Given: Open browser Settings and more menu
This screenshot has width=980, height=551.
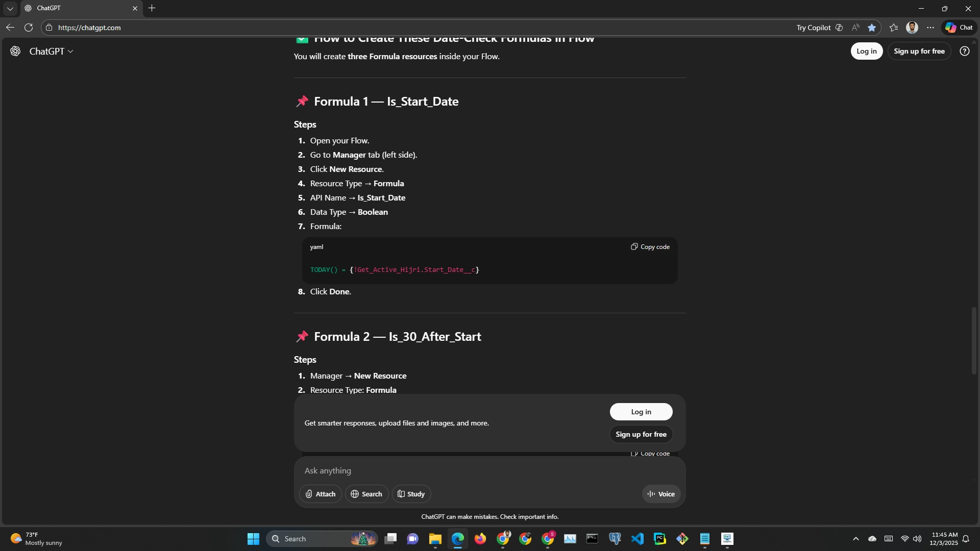Looking at the screenshot, I should (x=930, y=28).
